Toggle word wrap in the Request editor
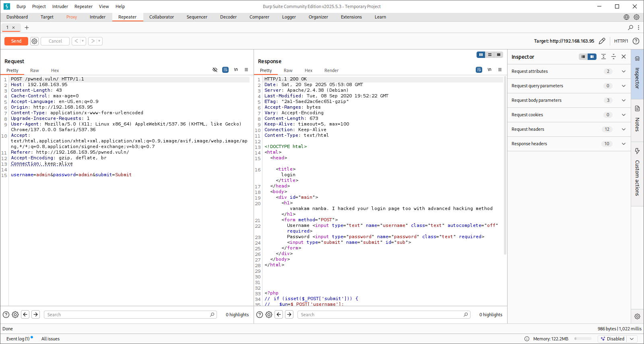The image size is (644, 344). click(x=225, y=70)
